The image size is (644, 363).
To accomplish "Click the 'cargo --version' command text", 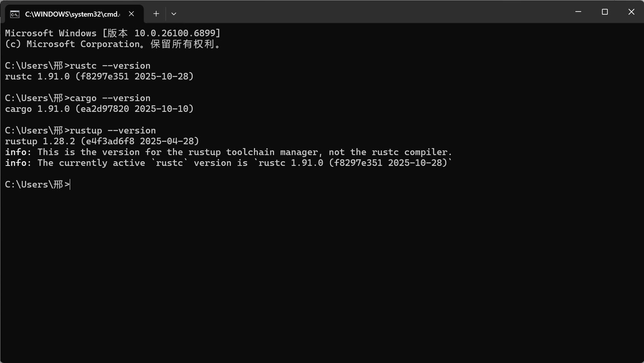I will (x=110, y=98).
